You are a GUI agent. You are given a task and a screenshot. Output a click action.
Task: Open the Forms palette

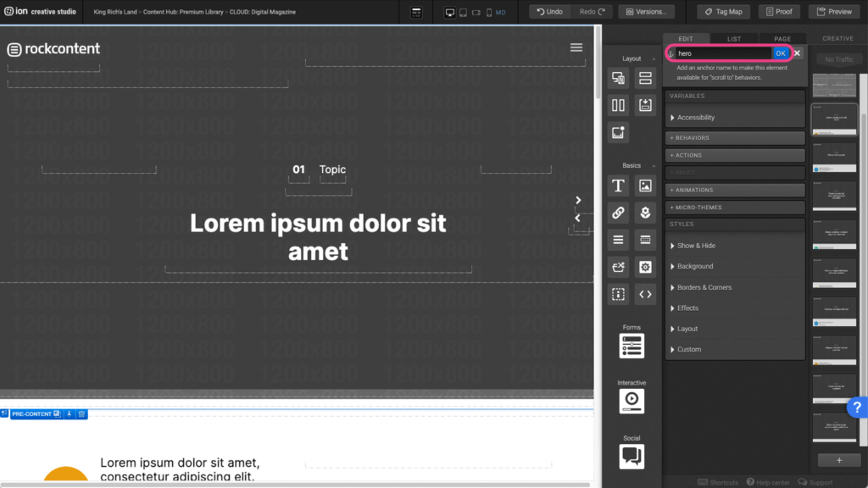pos(632,347)
